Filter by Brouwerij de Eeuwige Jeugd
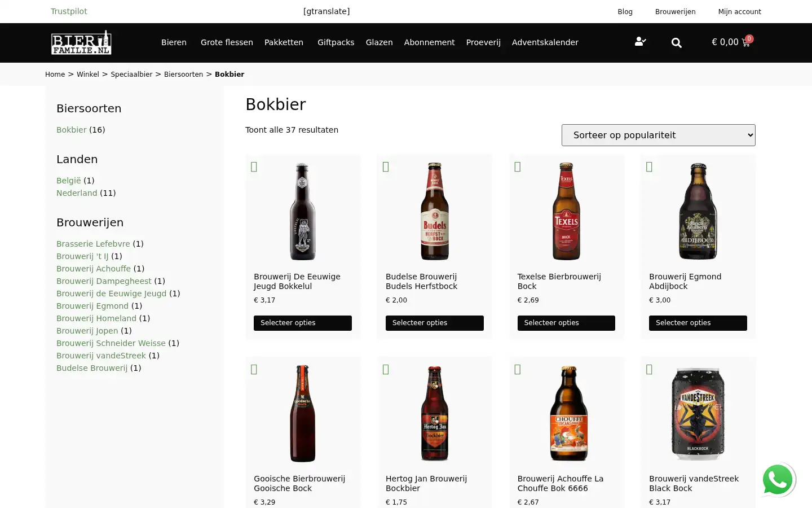This screenshot has height=508, width=812. click(111, 294)
